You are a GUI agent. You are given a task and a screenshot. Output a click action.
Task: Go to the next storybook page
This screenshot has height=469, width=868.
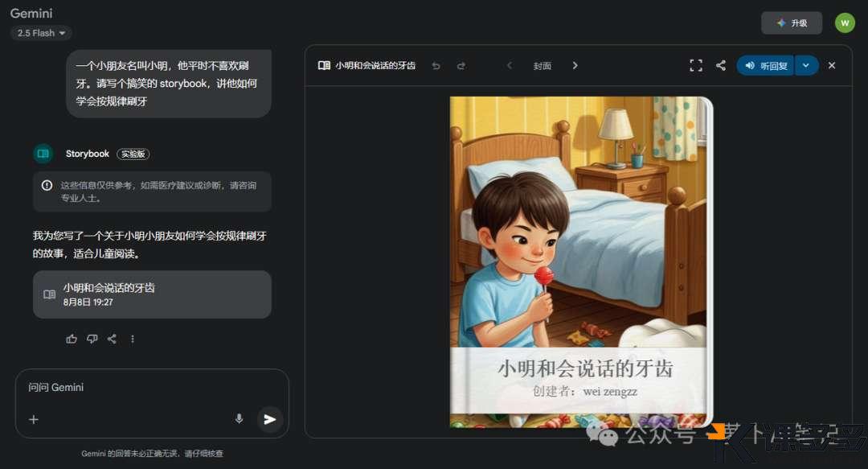coord(575,65)
